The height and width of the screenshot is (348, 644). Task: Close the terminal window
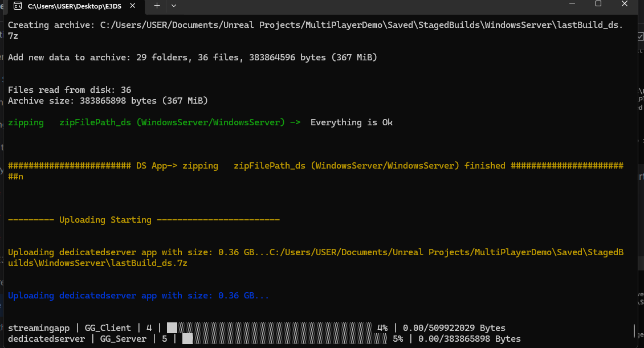click(x=625, y=5)
